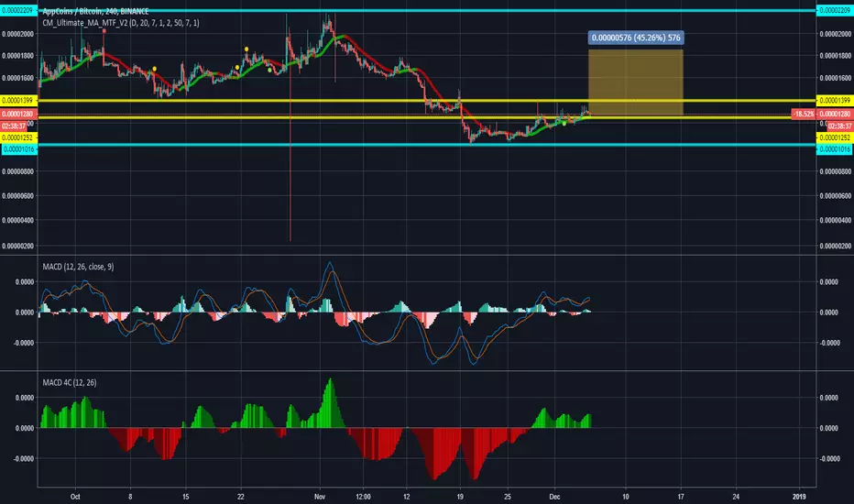Select the cyan horizontal line at 0.00001016
The width and height of the screenshot is (854, 504).
[x=426, y=145]
